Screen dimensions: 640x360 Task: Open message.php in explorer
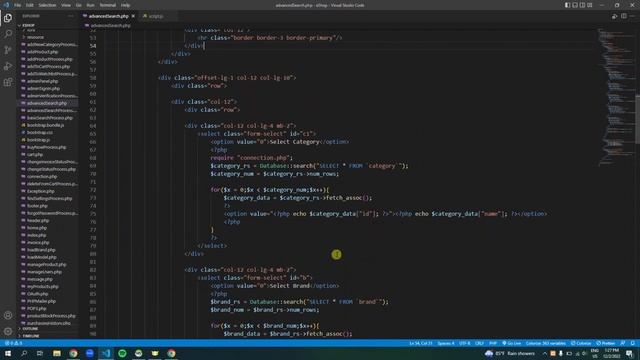40,280
